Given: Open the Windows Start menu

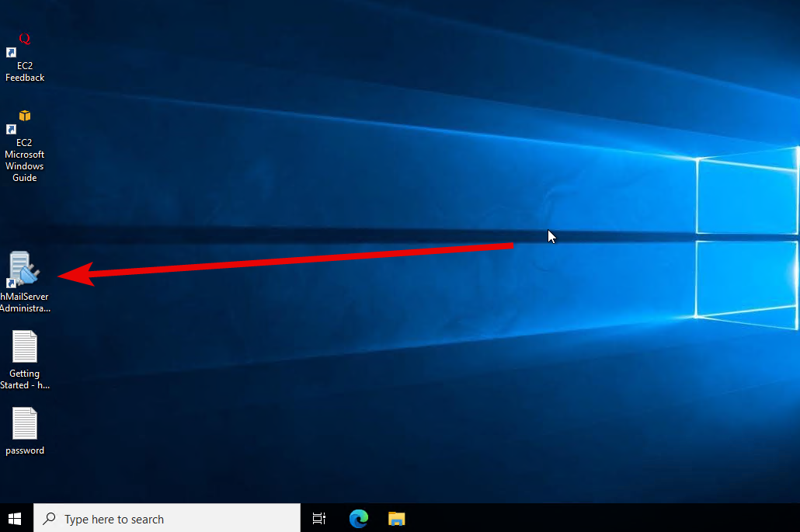Looking at the screenshot, I should 15,519.
